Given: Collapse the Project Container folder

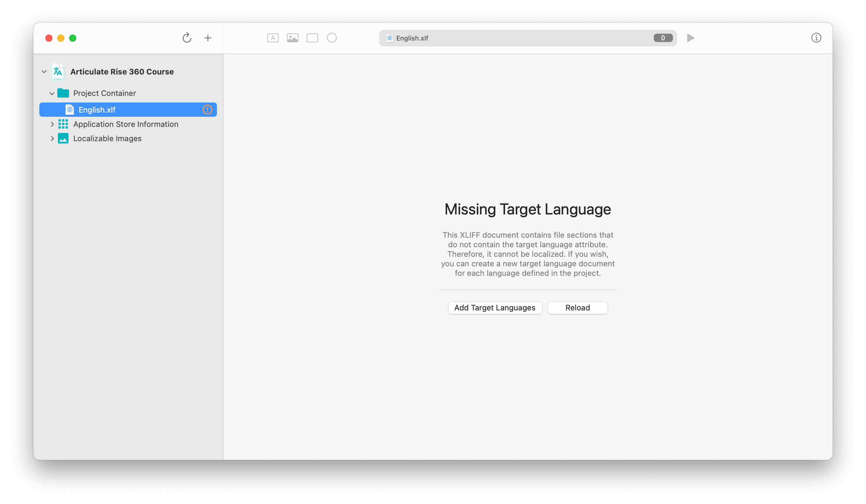Looking at the screenshot, I should (52, 94).
